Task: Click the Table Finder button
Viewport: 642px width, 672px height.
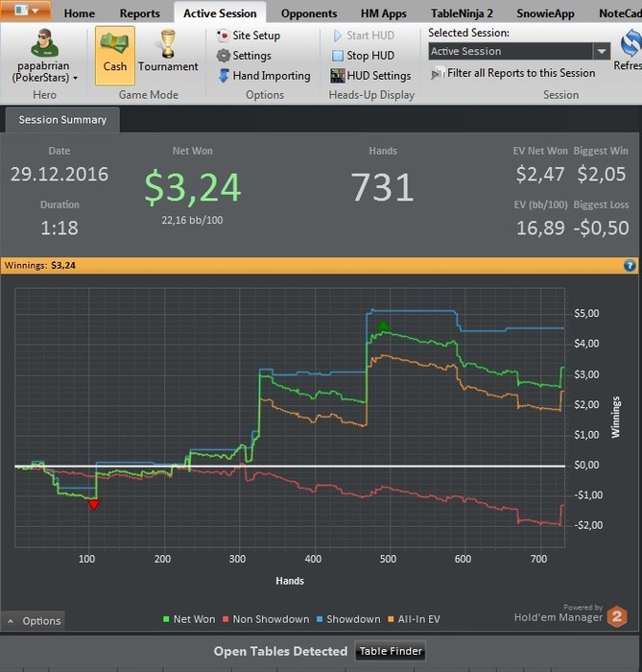Action: coord(391,652)
